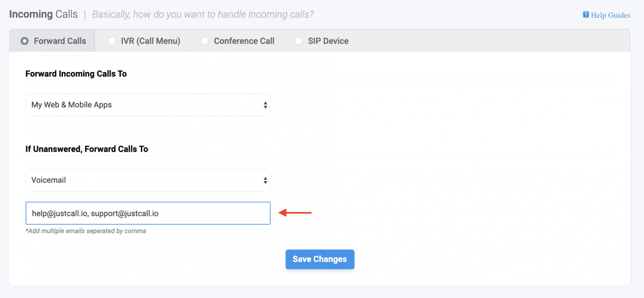Click the radio circle beside Conference Call
The image size is (644, 298).
pyautogui.click(x=205, y=41)
